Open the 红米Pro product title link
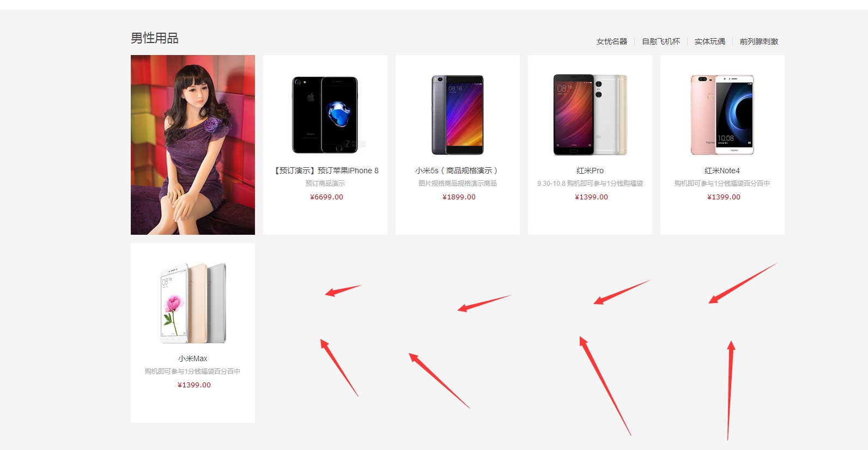The height and width of the screenshot is (450, 868). [590, 171]
